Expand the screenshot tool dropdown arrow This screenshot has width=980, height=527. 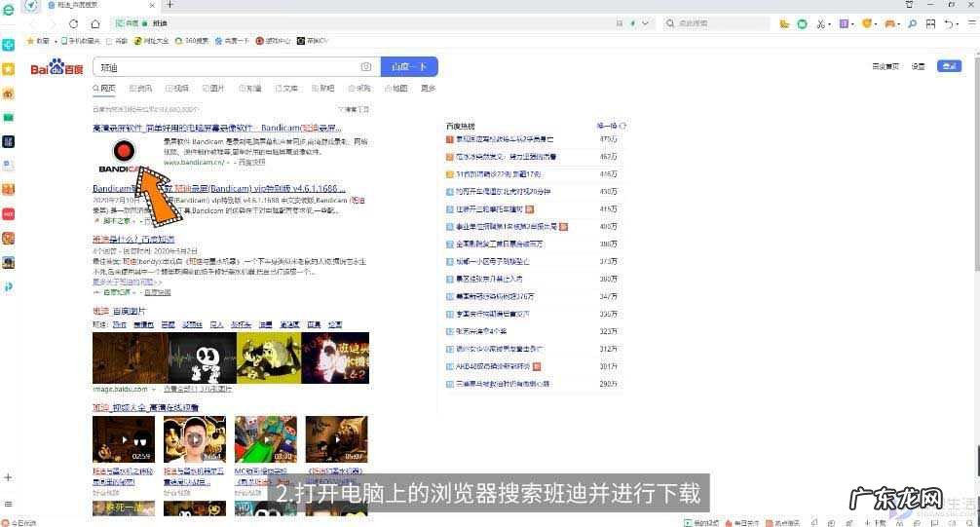pos(829,24)
